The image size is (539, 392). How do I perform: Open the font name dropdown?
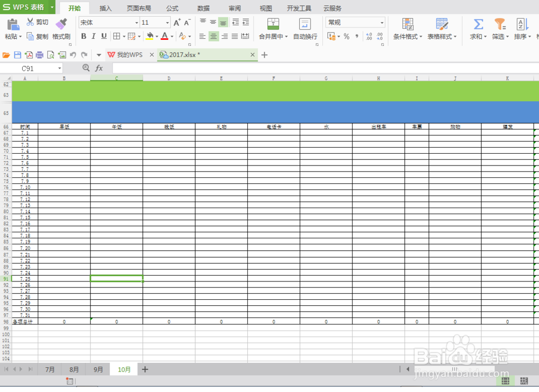136,23
